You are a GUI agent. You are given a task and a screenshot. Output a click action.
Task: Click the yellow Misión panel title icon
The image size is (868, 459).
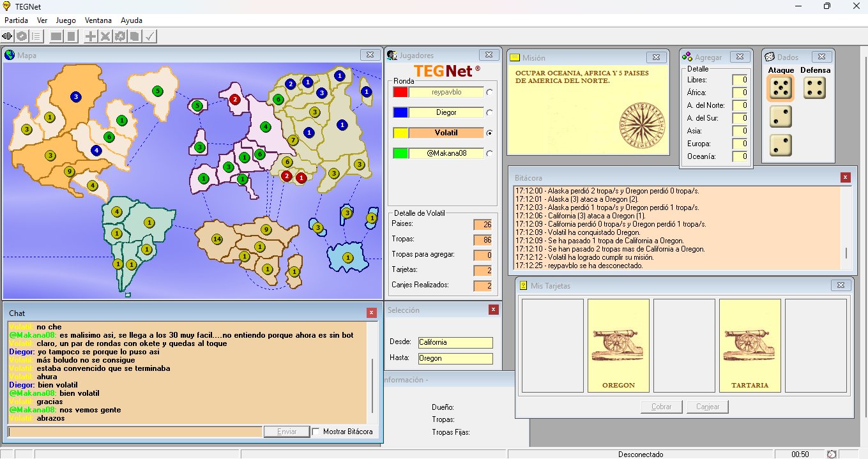click(x=515, y=57)
